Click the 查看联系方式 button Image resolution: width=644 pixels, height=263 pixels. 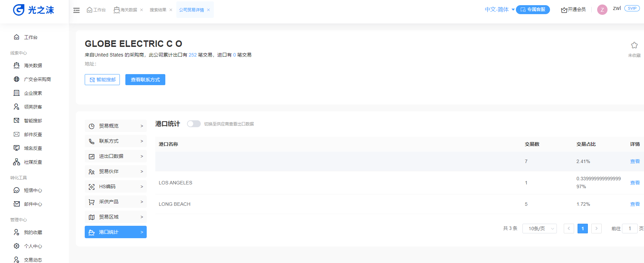point(145,80)
